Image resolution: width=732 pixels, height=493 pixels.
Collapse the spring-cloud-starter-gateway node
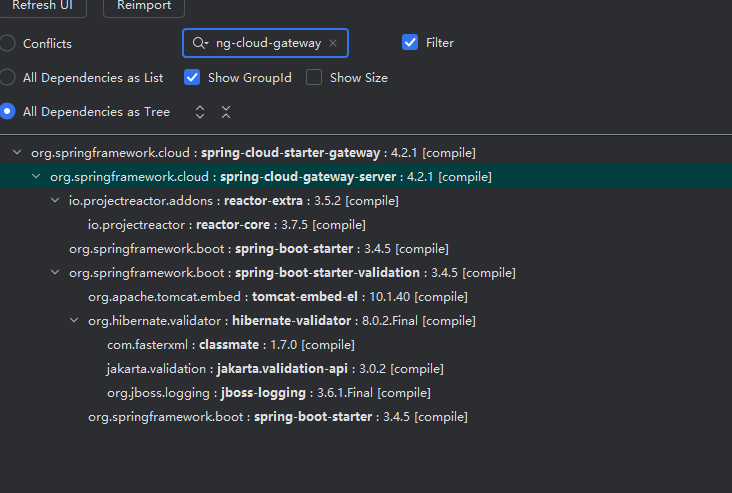coord(18,153)
